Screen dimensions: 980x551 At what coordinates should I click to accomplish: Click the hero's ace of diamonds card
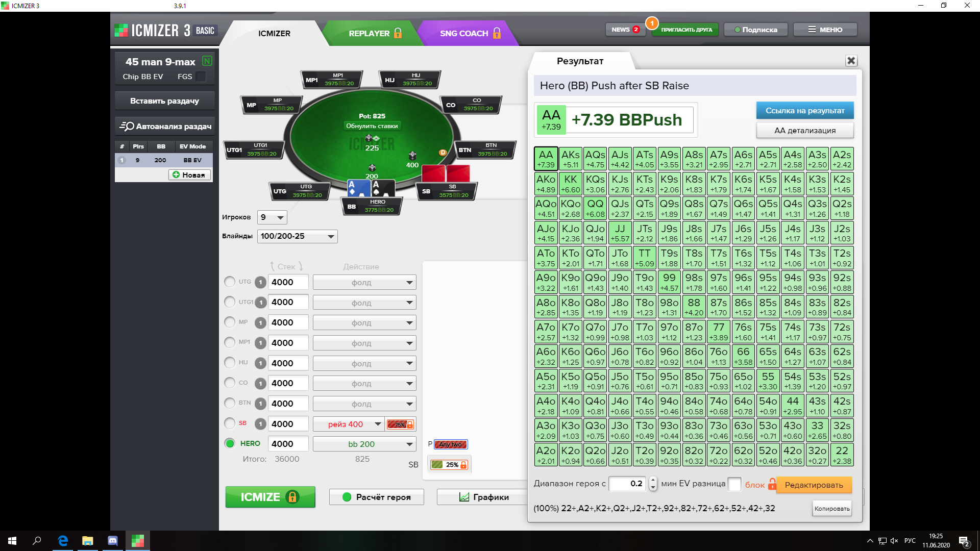[359, 188]
